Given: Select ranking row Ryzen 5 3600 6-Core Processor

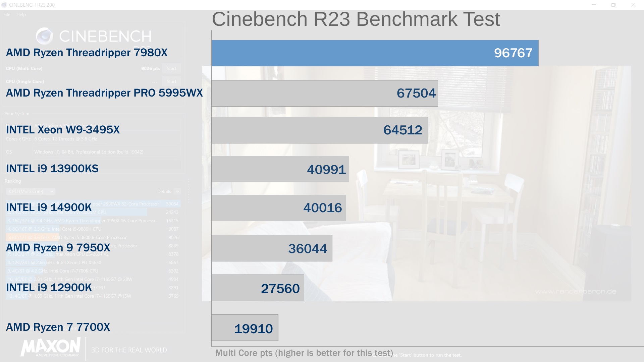Looking at the screenshot, I should [x=93, y=237].
